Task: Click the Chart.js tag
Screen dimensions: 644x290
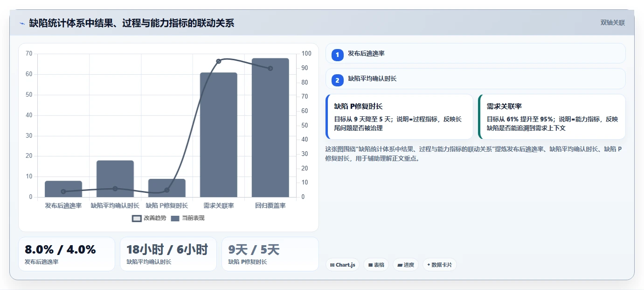Action: coord(342,265)
